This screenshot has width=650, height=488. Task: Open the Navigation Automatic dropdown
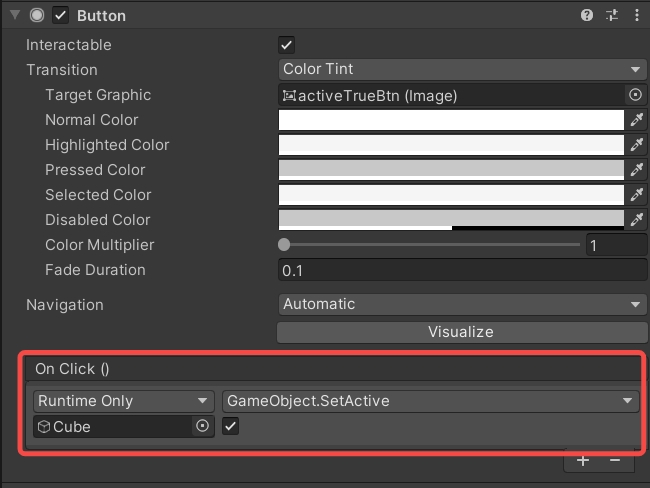tap(461, 305)
